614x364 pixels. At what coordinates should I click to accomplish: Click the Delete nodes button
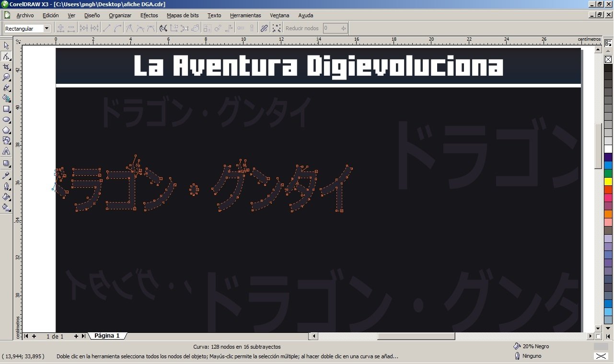click(71, 28)
